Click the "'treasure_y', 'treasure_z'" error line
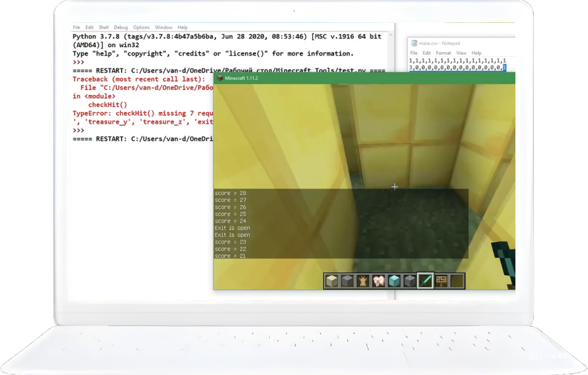The width and height of the screenshot is (588, 375). pyautogui.click(x=143, y=122)
